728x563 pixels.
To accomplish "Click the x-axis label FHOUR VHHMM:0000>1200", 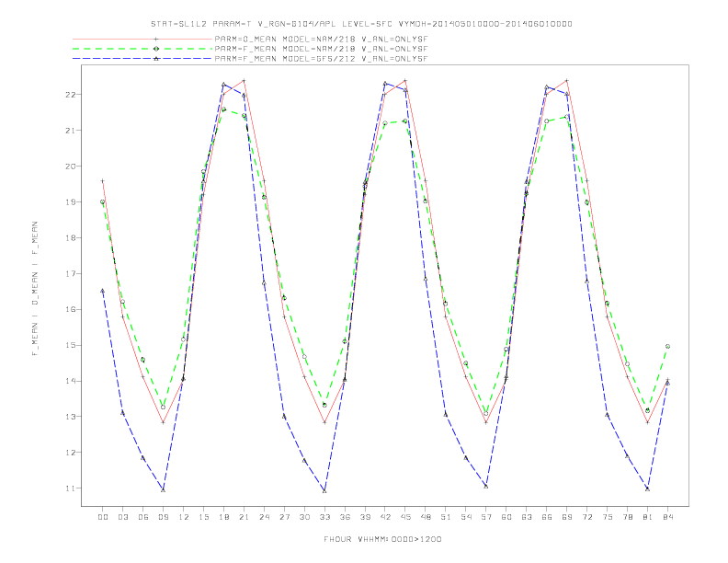I will 382,539.
